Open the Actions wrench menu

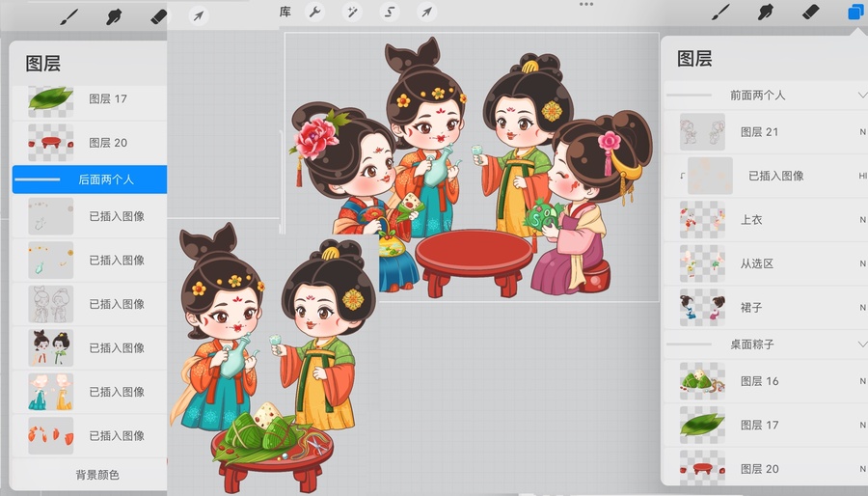tap(315, 12)
